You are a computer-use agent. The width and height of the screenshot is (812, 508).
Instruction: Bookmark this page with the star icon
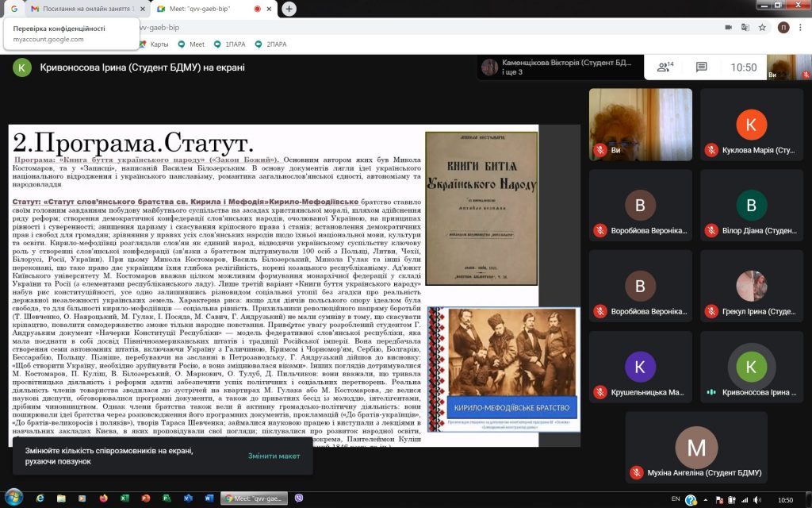762,27
